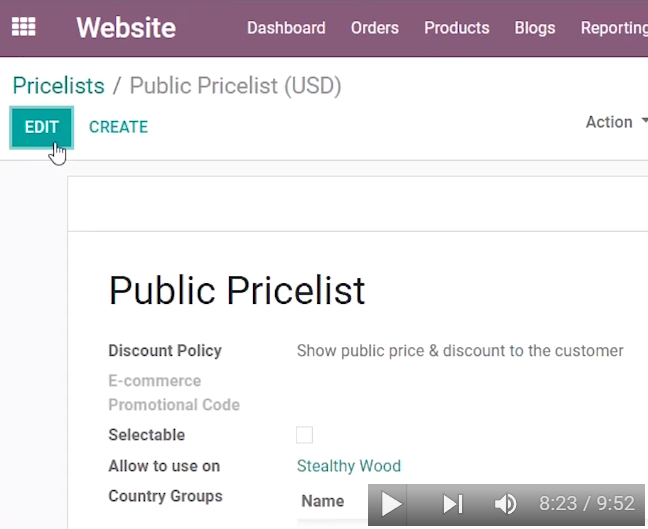Image resolution: width=648 pixels, height=529 pixels.
Task: Open the Blogs menu
Action: 535,28
